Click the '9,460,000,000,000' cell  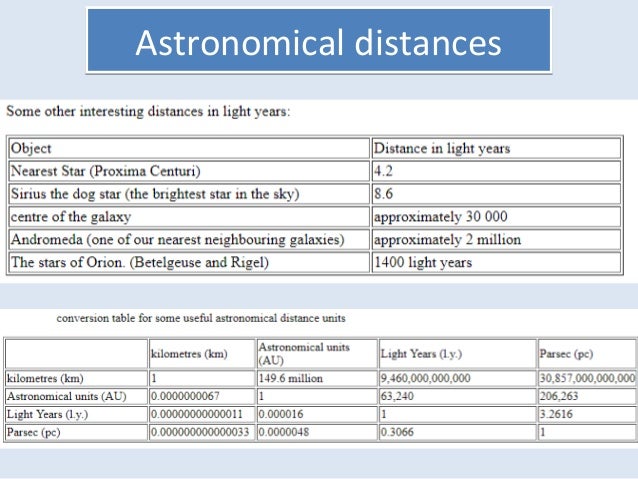[x=457, y=378]
